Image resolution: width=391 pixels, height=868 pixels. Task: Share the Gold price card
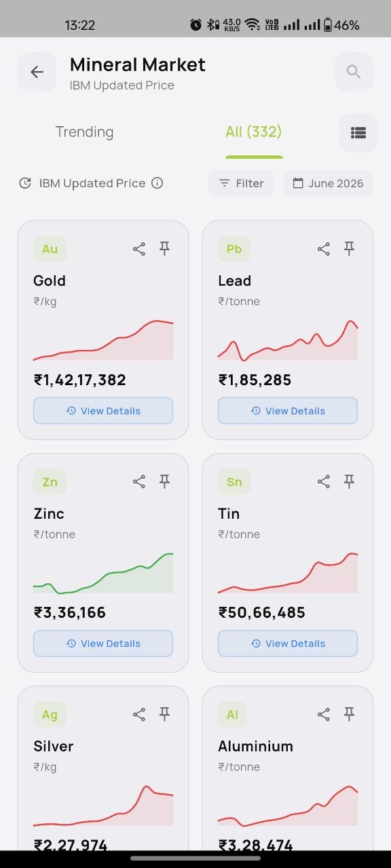[x=139, y=249]
